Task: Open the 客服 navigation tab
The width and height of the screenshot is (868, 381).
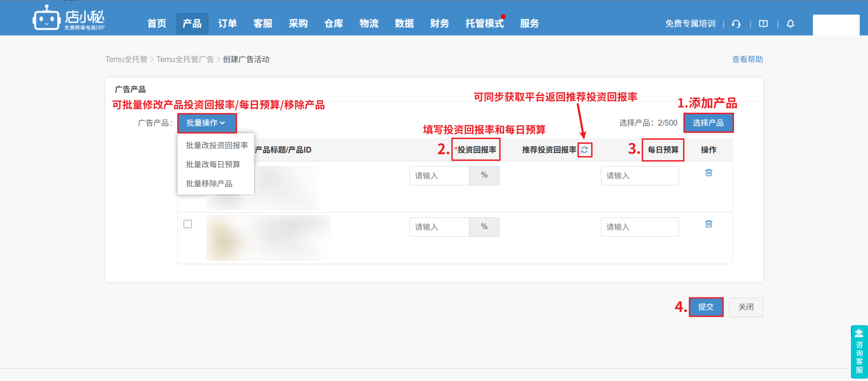Action: (x=263, y=24)
